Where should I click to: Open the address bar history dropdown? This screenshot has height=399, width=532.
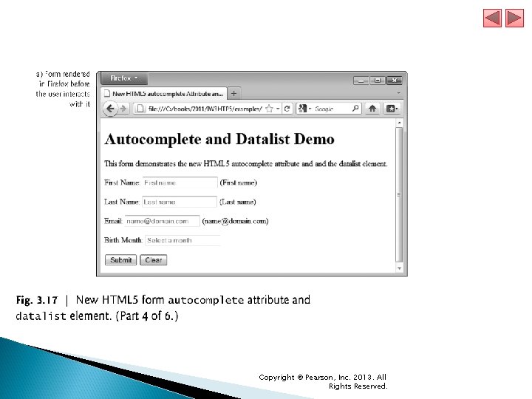[x=278, y=109]
